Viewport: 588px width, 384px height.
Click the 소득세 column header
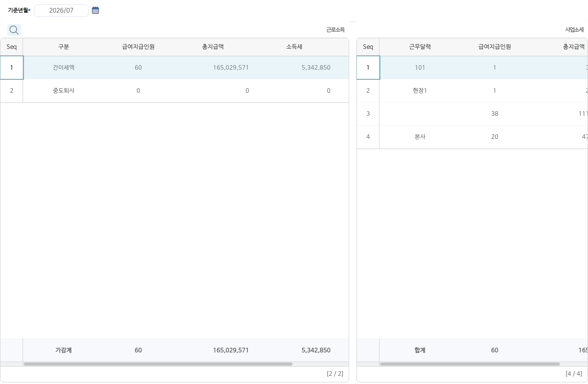(294, 47)
